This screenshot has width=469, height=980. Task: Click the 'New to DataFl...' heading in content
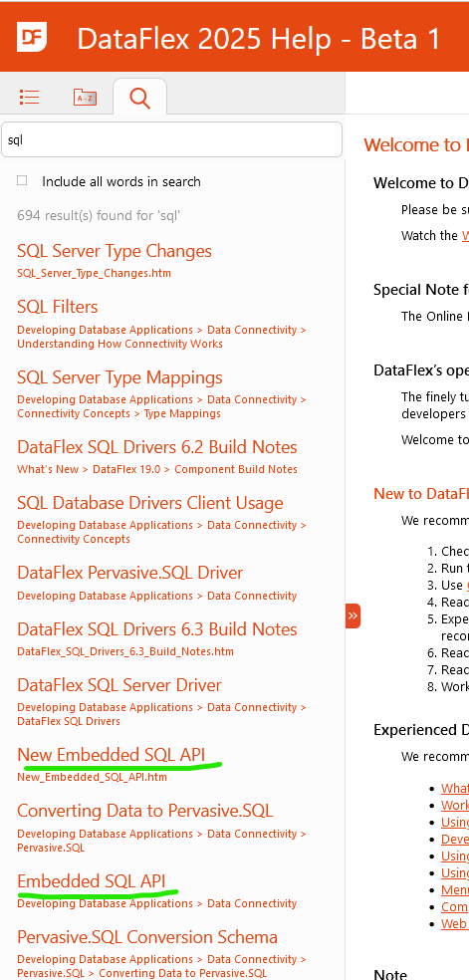[x=421, y=493]
